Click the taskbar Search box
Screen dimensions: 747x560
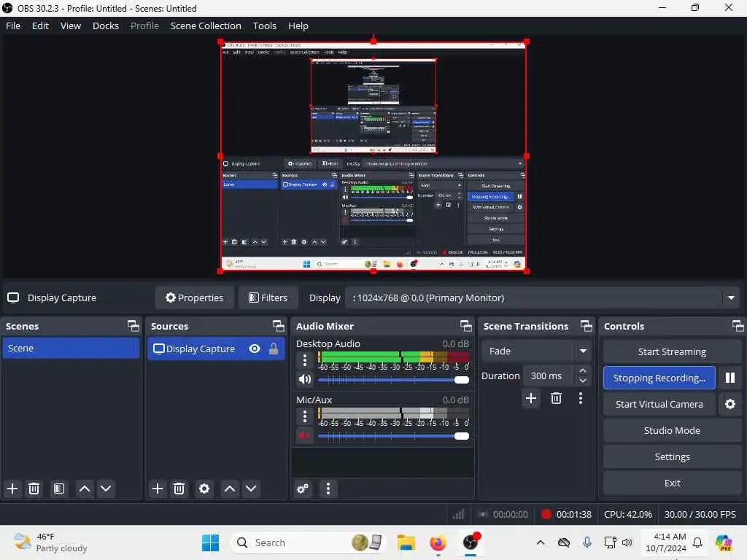point(307,542)
